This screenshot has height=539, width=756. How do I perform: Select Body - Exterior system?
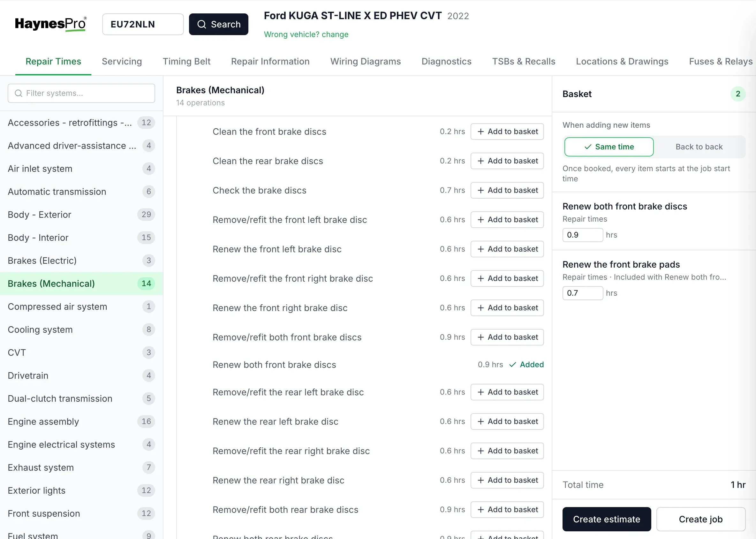pos(81,214)
